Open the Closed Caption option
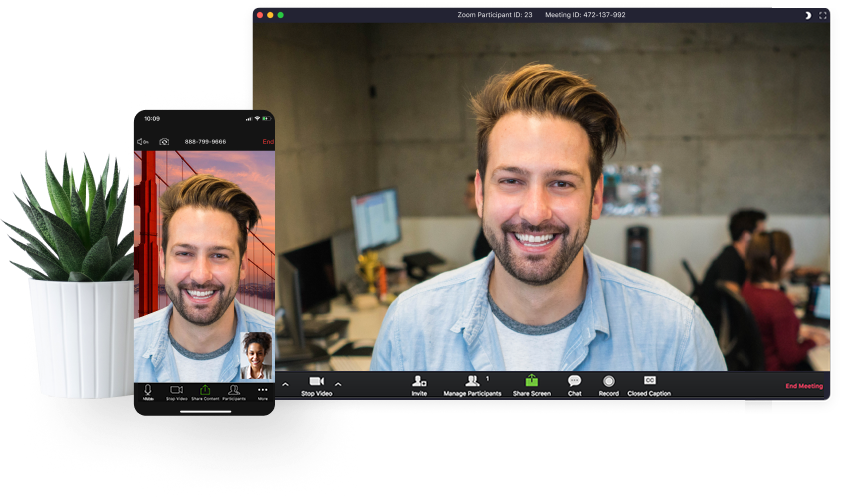This screenshot has height=499, width=847. point(649,382)
